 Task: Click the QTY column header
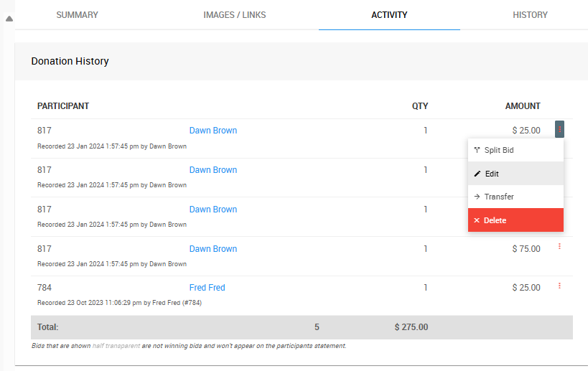click(x=420, y=106)
